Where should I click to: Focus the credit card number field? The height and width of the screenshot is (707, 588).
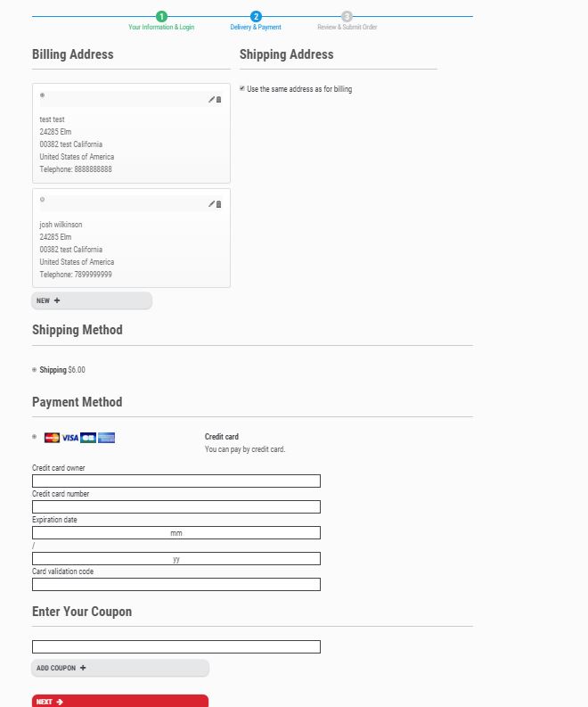tap(176, 506)
